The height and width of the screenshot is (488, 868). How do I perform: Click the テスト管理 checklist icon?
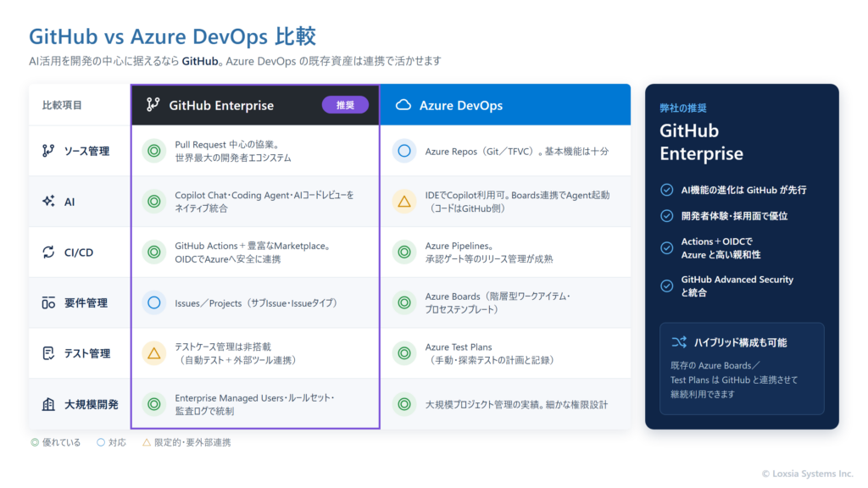click(x=48, y=353)
